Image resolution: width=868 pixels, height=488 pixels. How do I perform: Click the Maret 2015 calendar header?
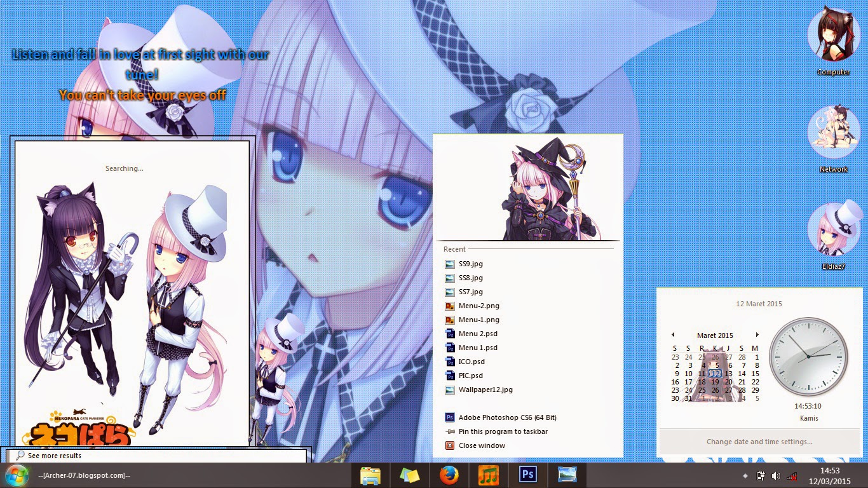tap(715, 335)
